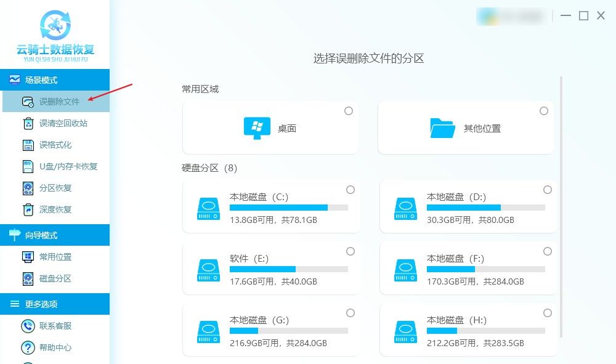Click the drive icon for 本地磁盘 (C:)
Image resolution: width=616 pixels, height=364 pixels.
pos(208,209)
